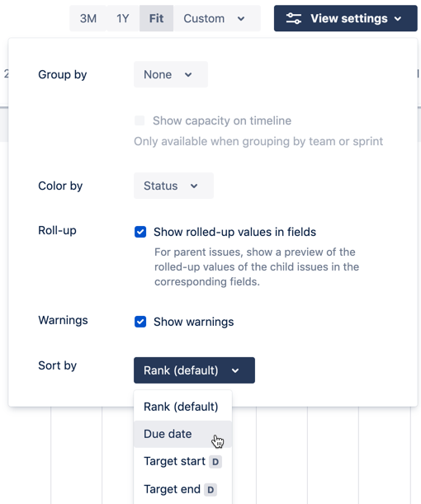Viewport: 421px width, 504px height.
Task: Set timeline range to 3M
Action: point(88,18)
